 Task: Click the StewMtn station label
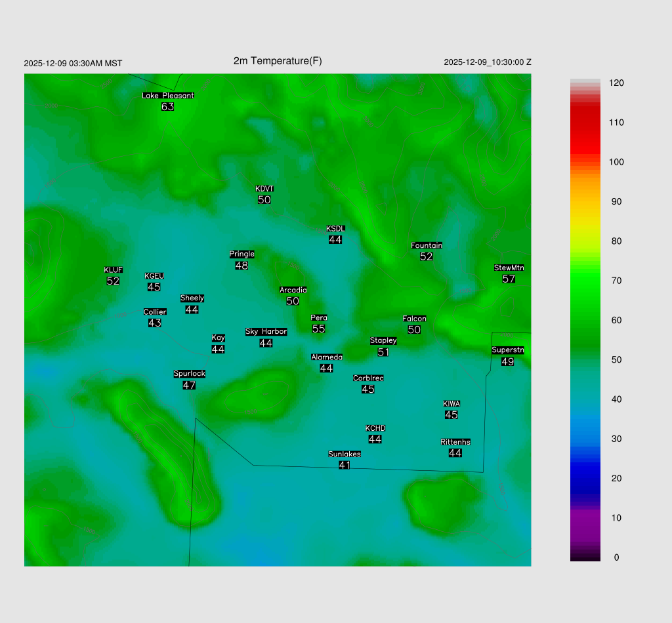[509, 268]
